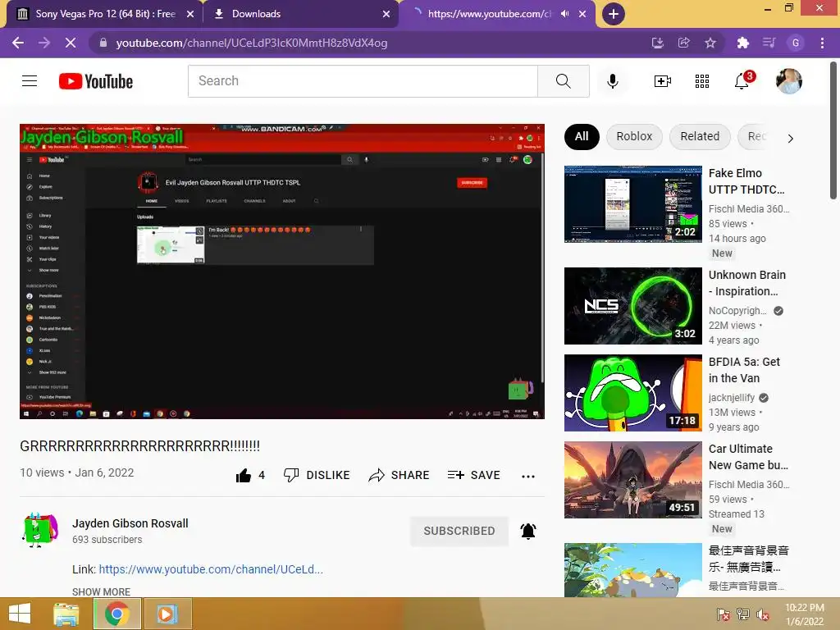Close the Downloads tab
Viewport: 840px width, 630px height.
pos(386,14)
